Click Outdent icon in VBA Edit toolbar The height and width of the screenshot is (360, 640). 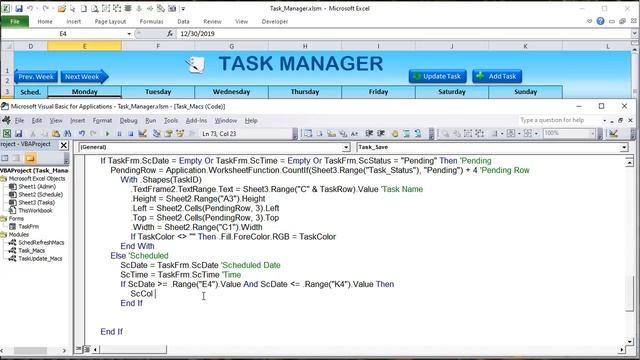381,133
